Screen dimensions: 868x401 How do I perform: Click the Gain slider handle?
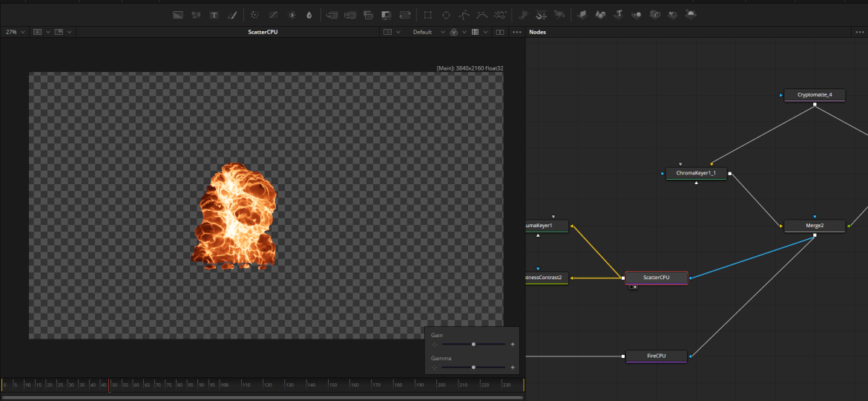(473, 345)
